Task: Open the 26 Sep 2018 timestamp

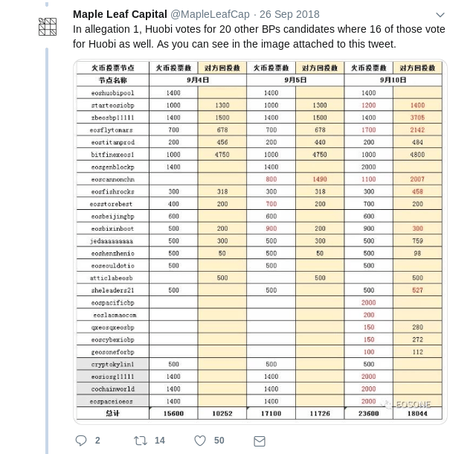Action: point(289,14)
